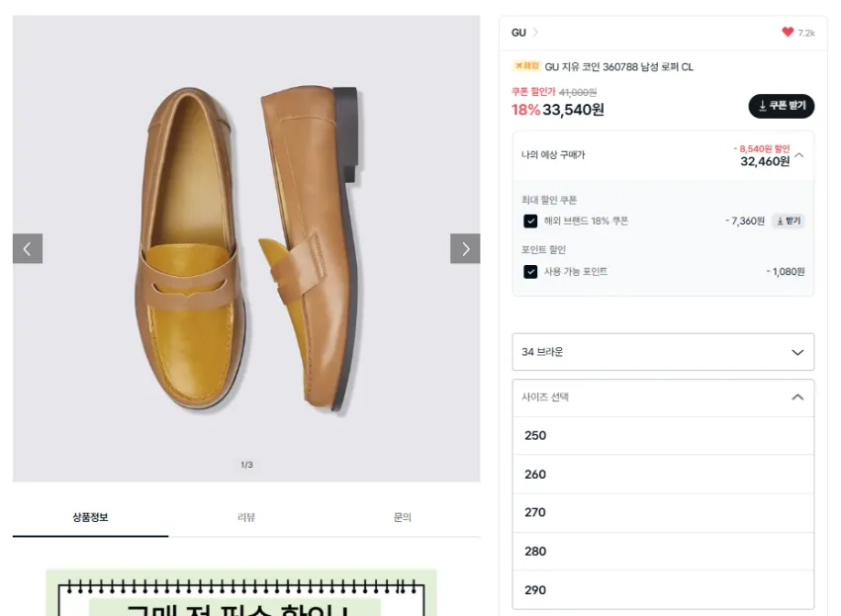Click the 쿠폰 받기 download button
The width and height of the screenshot is (841, 616).
click(781, 106)
